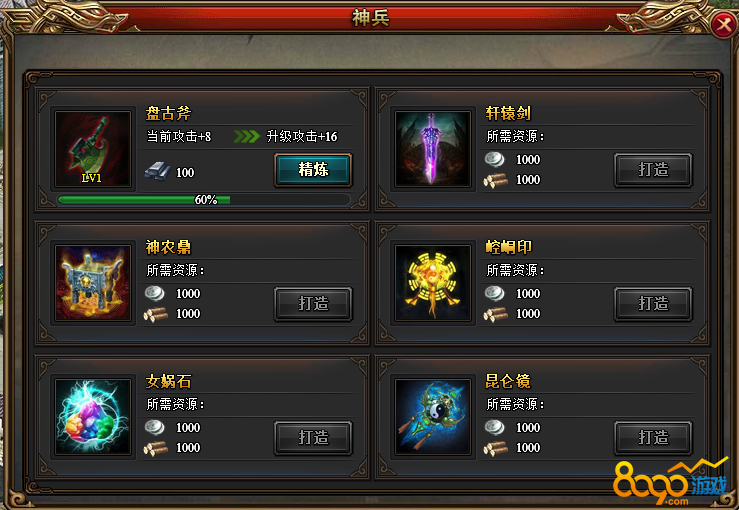Forge 神农鼎 with its 打造 button
Viewport: 739px width, 510px height.
pos(313,304)
